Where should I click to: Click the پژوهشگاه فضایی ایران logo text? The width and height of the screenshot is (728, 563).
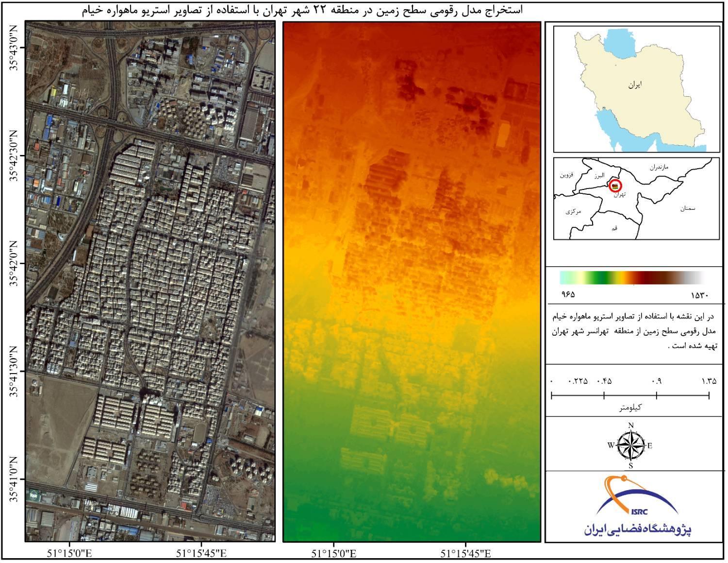[637, 529]
